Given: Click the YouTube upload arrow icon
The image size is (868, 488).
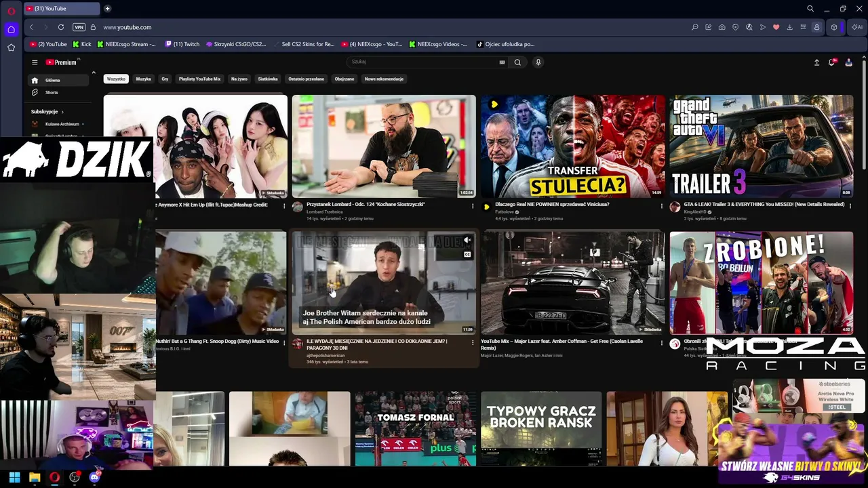Looking at the screenshot, I should pyautogui.click(x=816, y=62).
